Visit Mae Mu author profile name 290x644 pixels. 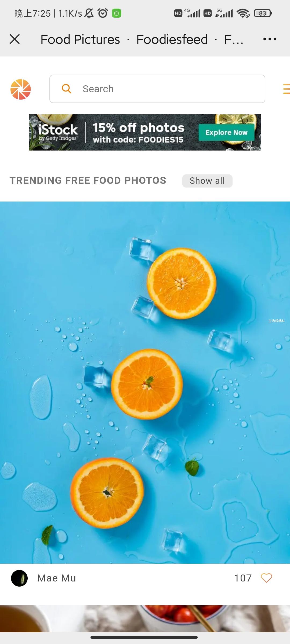pyautogui.click(x=57, y=578)
